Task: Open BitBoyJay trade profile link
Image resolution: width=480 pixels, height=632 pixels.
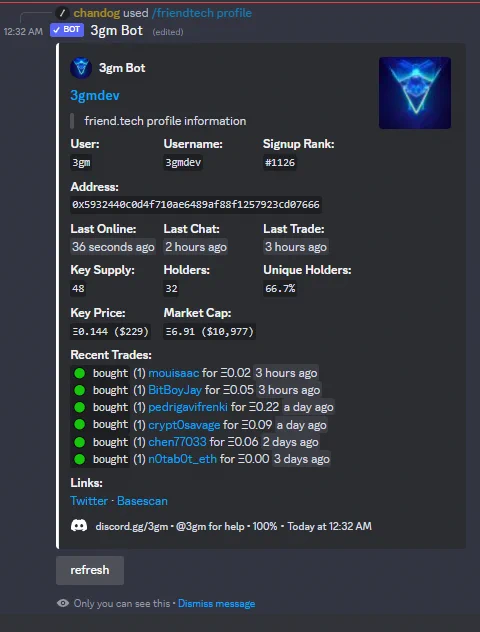Action: tap(175, 390)
